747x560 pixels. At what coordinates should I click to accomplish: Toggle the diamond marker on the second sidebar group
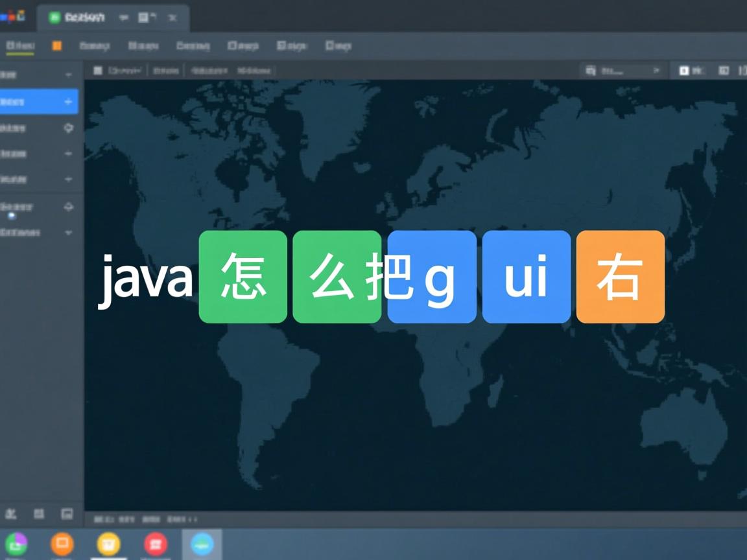point(69,128)
